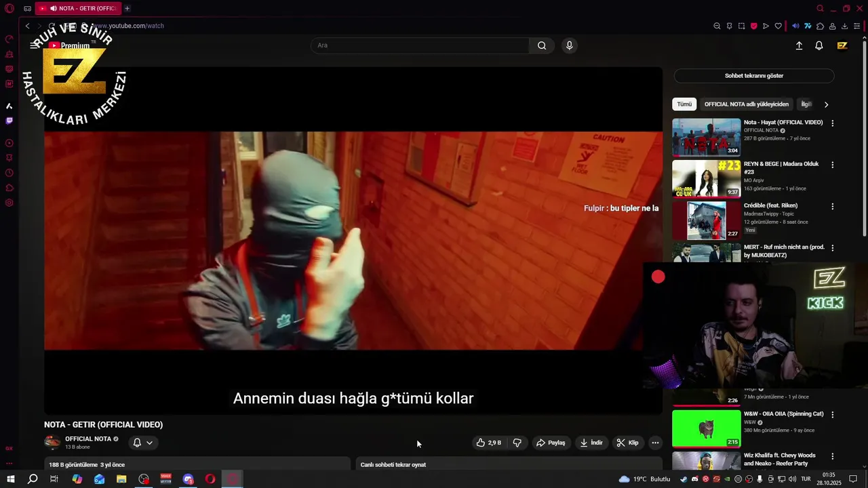Open options menu for Nota - Hayat video
Viewport: 868px width, 488px height.
point(833,123)
